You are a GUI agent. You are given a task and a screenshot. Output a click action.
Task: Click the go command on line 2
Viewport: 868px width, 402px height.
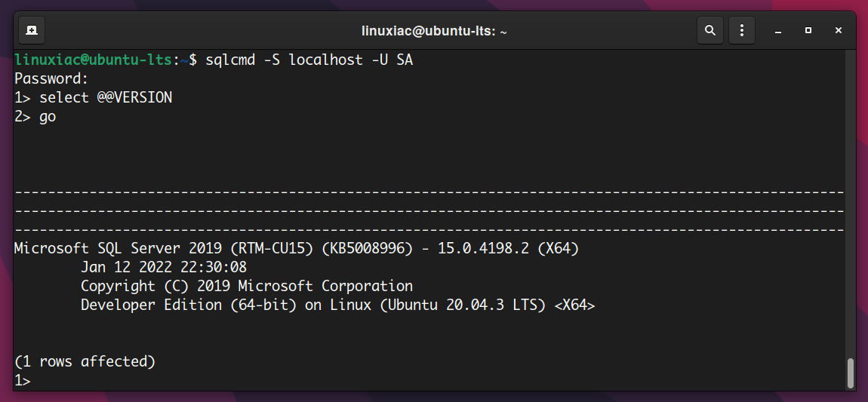(48, 117)
